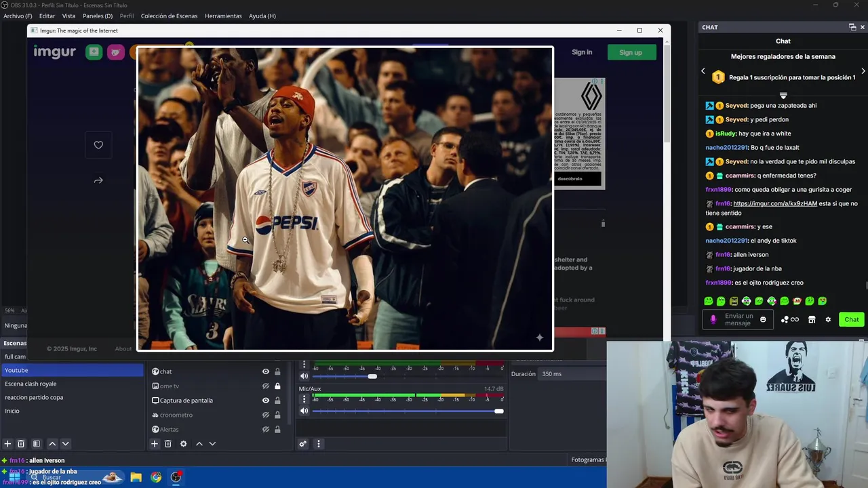Viewport: 868px width, 488px height.
Task: Open advanced audio properties gears icon
Action: pyautogui.click(x=303, y=444)
